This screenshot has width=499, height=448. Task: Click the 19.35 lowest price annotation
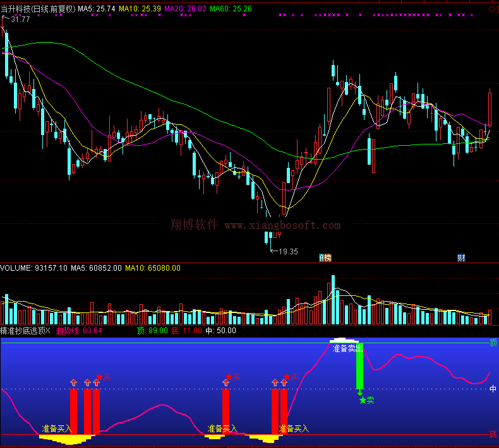coord(287,251)
